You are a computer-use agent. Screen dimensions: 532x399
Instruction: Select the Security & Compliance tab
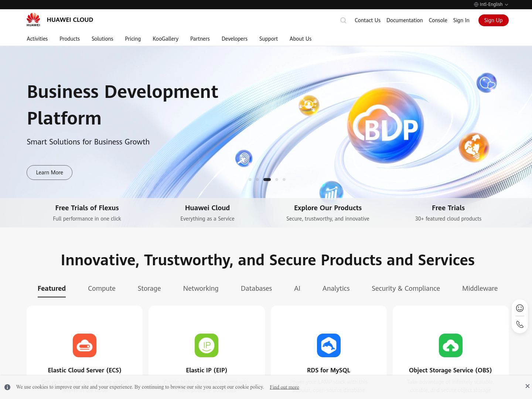coord(406,289)
